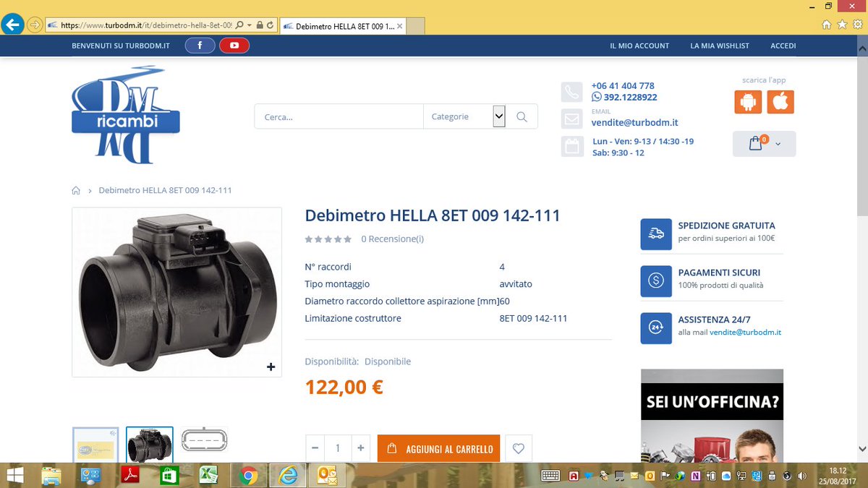The width and height of the screenshot is (868, 488).
Task: Click the OneNote tray icon
Action: point(695,476)
